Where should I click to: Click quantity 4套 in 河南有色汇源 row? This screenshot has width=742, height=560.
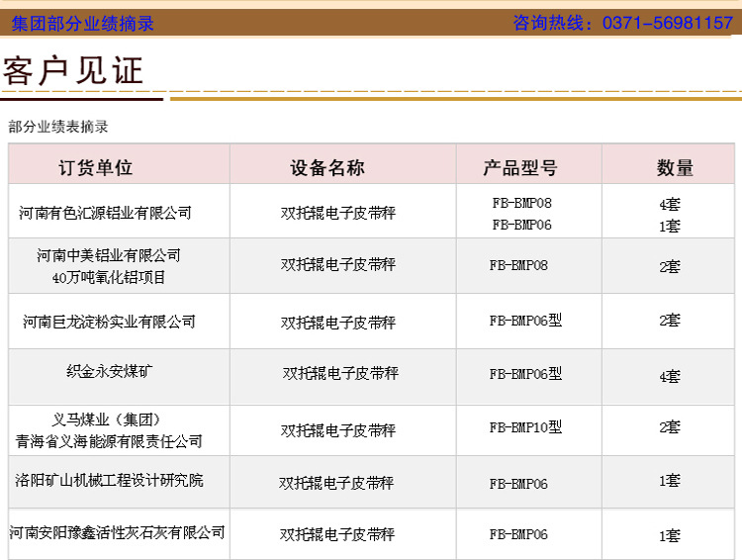(x=670, y=204)
